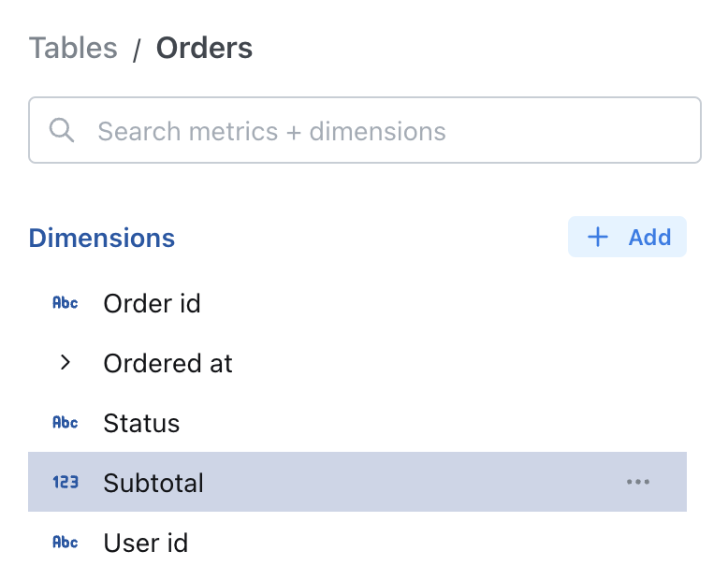
Task: Click the Abc type icon for Order id
Action: pos(66,303)
